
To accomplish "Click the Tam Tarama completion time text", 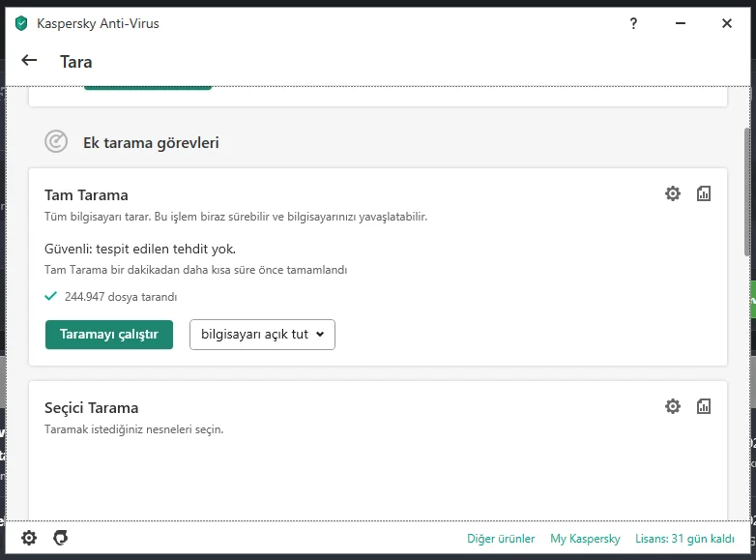I will (195, 270).
